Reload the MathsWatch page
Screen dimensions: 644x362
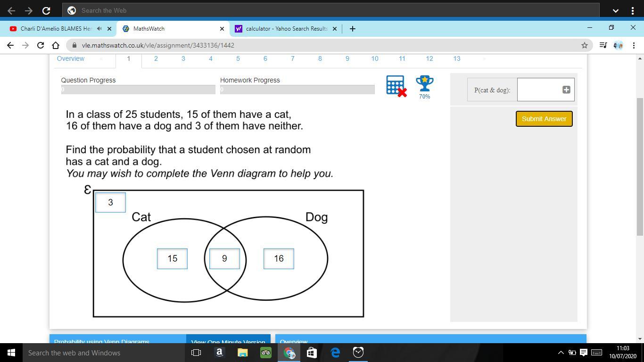tap(41, 45)
